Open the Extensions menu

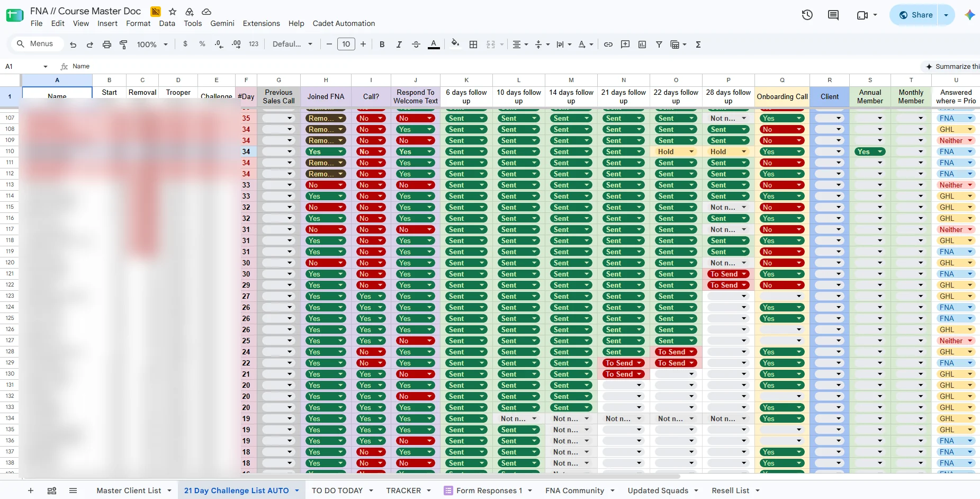[262, 23]
